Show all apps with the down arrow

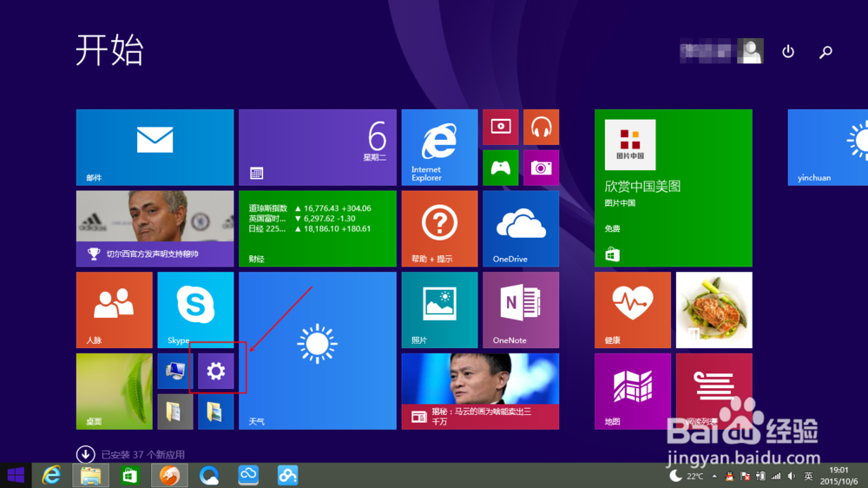click(x=85, y=454)
